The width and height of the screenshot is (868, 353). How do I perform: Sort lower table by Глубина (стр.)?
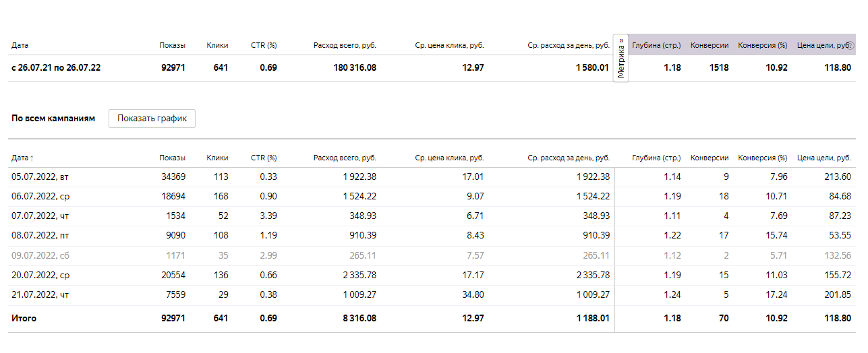(x=656, y=158)
